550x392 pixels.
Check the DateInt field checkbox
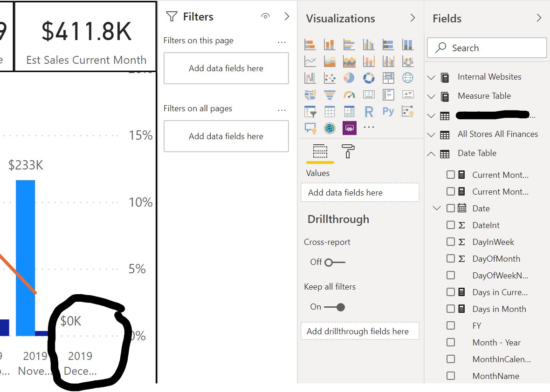click(450, 225)
